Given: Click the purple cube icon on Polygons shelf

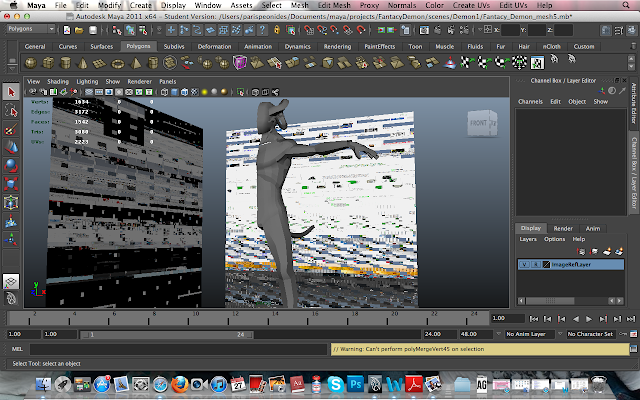Looking at the screenshot, I should click(x=239, y=62).
